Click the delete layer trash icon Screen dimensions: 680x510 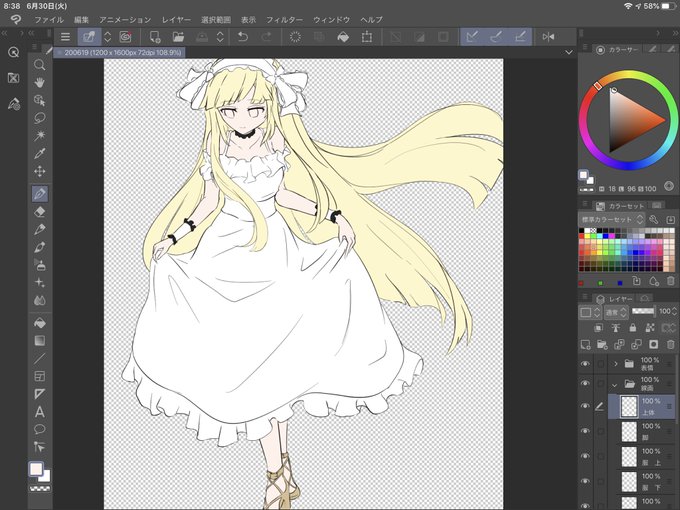670,345
